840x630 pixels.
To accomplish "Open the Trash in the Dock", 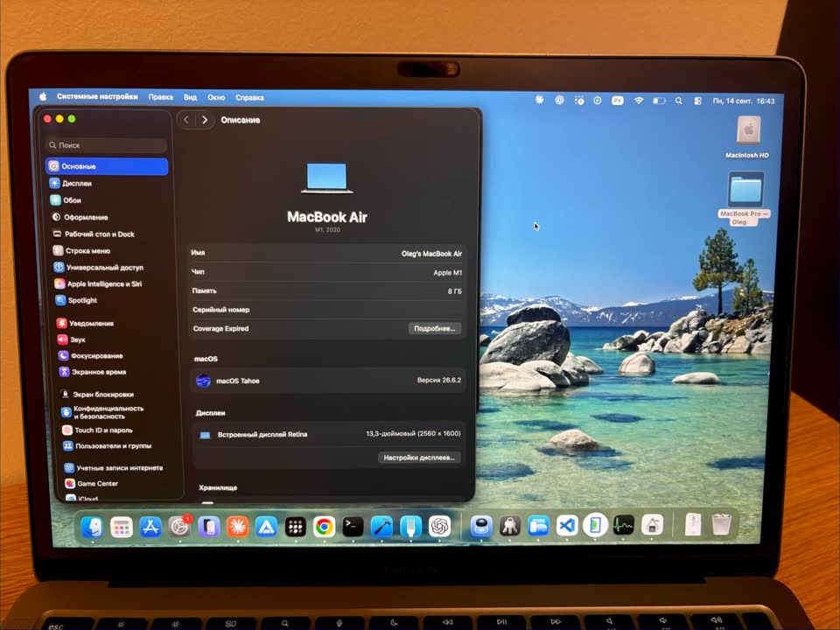I will point(722,524).
